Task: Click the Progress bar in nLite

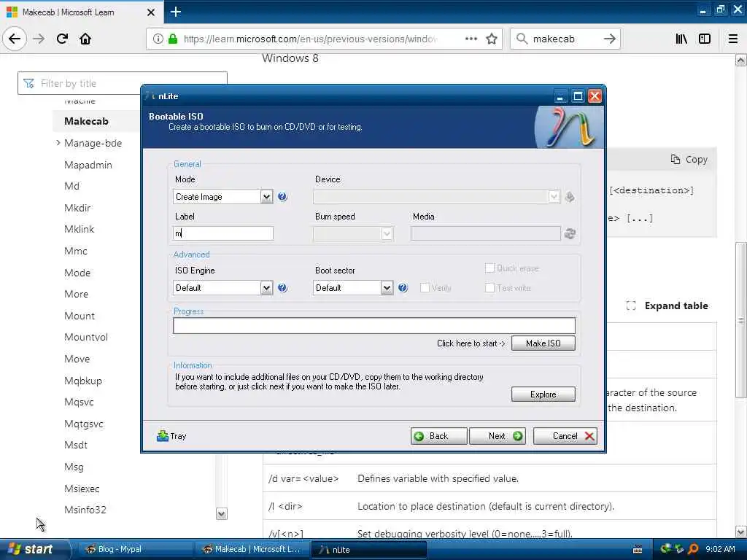Action: coord(374,326)
